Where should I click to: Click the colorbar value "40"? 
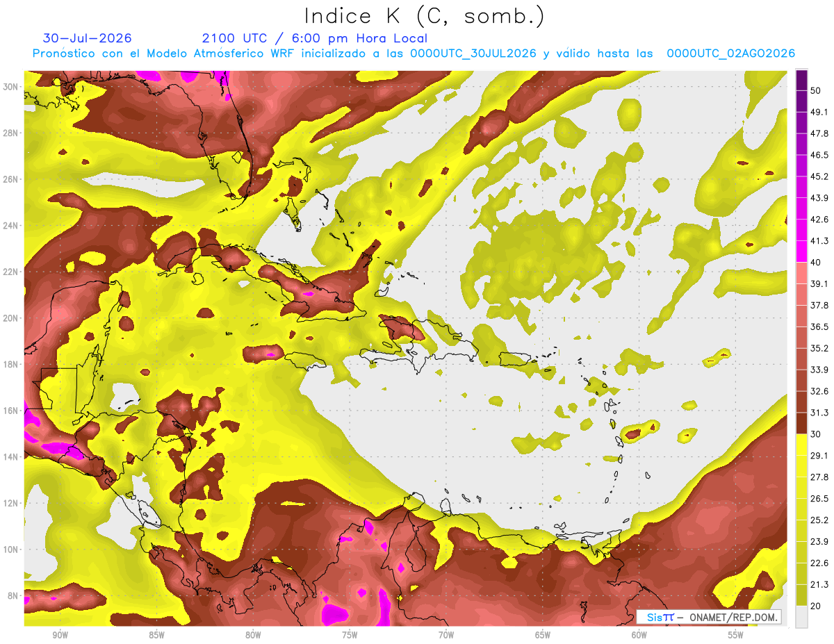817,262
